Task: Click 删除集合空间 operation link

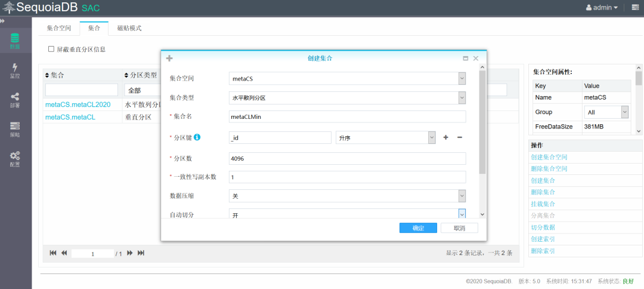Action: [549, 168]
